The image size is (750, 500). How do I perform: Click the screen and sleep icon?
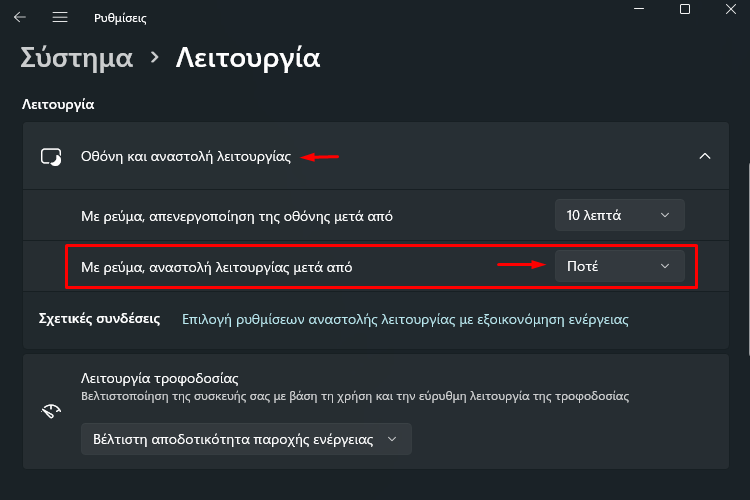click(x=51, y=156)
